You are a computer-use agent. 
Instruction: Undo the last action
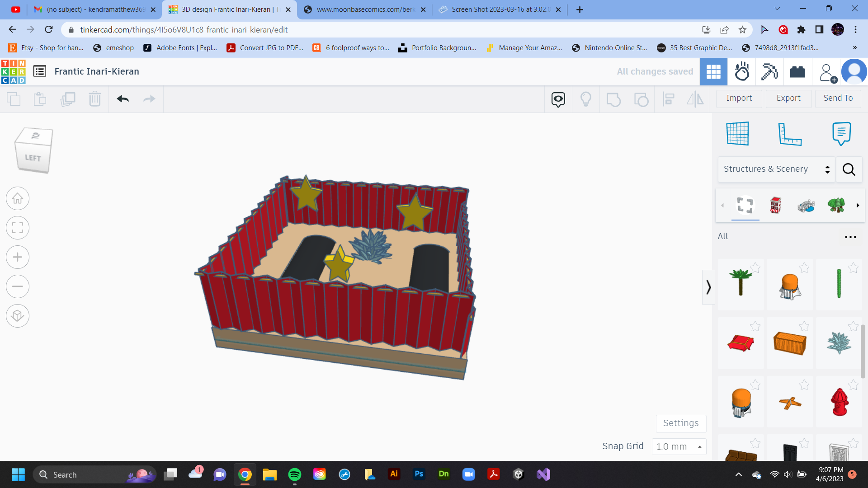(123, 99)
